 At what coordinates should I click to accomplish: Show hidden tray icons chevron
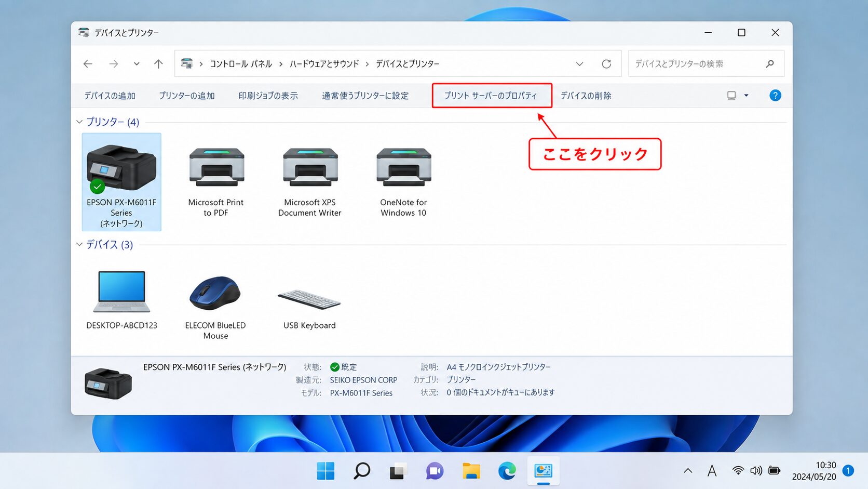(x=688, y=471)
